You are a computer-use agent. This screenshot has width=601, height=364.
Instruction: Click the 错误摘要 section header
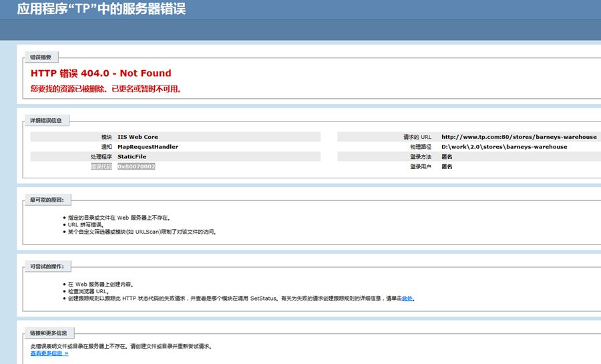pos(40,57)
